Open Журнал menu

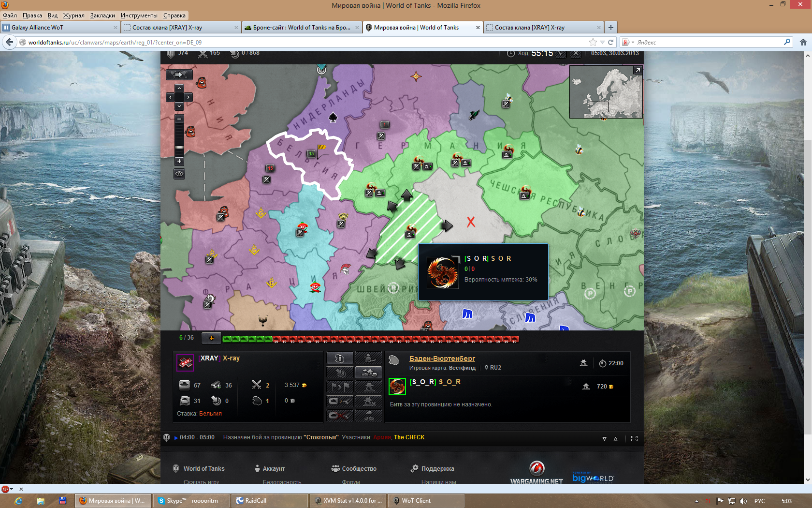73,15
